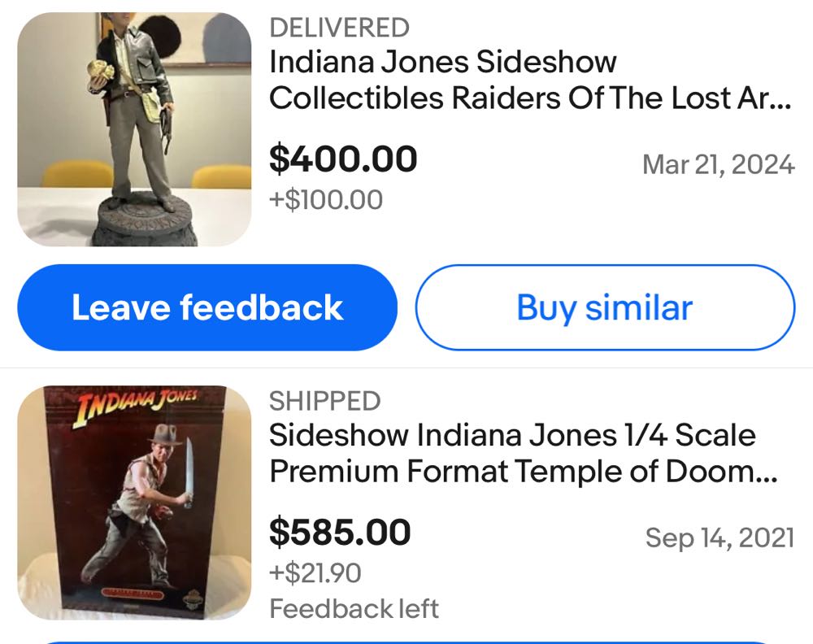This screenshot has height=644, width=813.
Task: Tap the partially visible blue button at bottom
Action: (406, 641)
